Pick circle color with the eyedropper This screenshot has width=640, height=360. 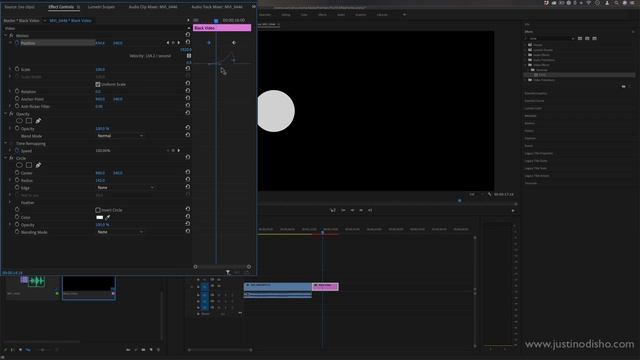(108, 218)
